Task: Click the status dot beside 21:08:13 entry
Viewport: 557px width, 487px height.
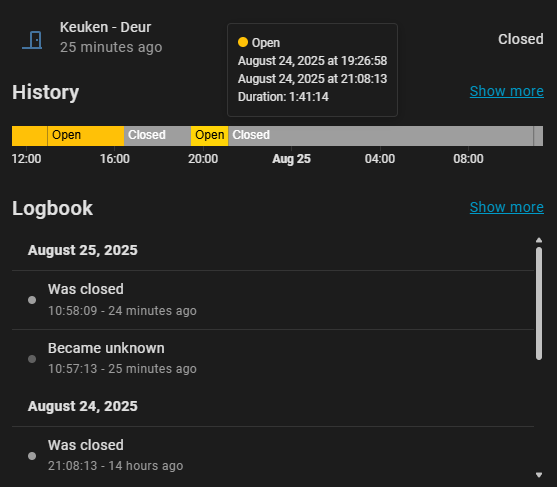Action: tap(32, 456)
